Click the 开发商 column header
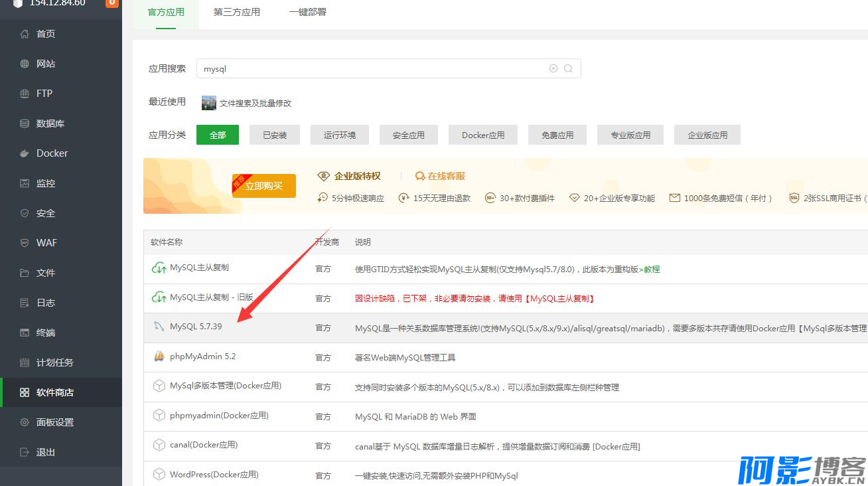 tap(327, 242)
